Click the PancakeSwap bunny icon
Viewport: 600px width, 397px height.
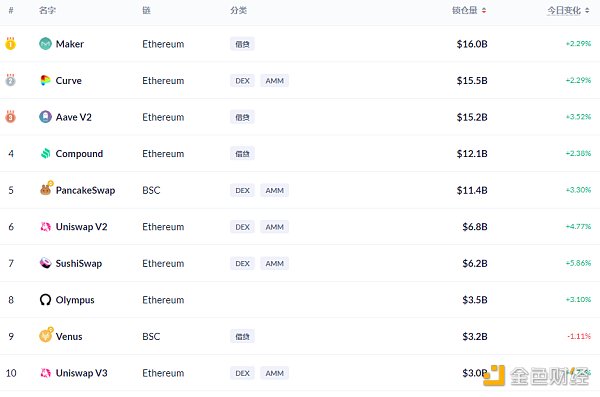(x=46, y=189)
